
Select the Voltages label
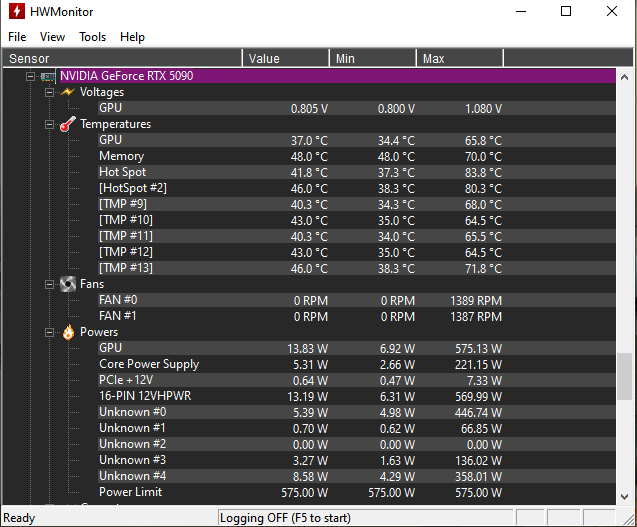coord(102,92)
